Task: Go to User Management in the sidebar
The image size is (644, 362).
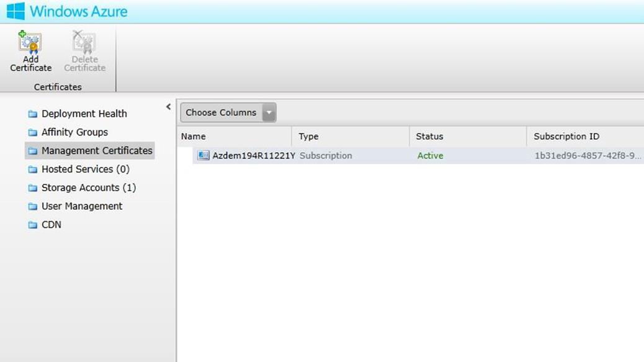Action: pos(82,206)
